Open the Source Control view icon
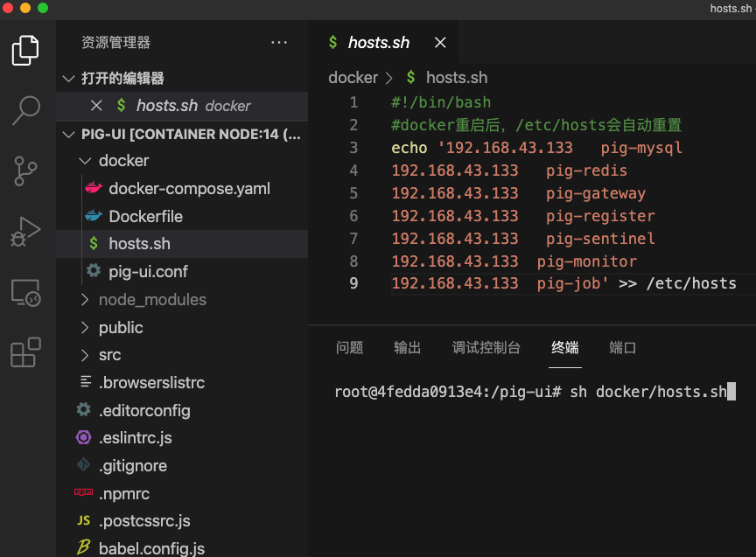 (25, 171)
